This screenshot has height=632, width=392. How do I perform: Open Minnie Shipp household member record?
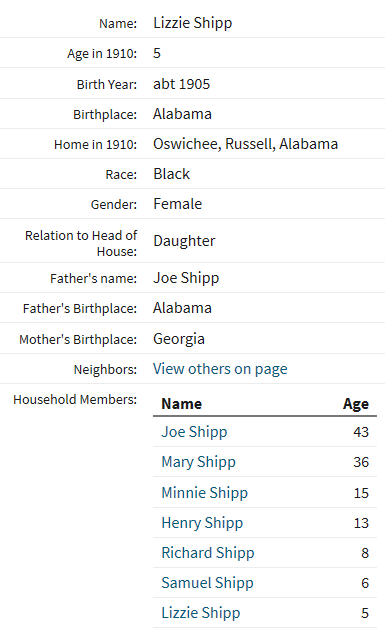[x=205, y=493]
